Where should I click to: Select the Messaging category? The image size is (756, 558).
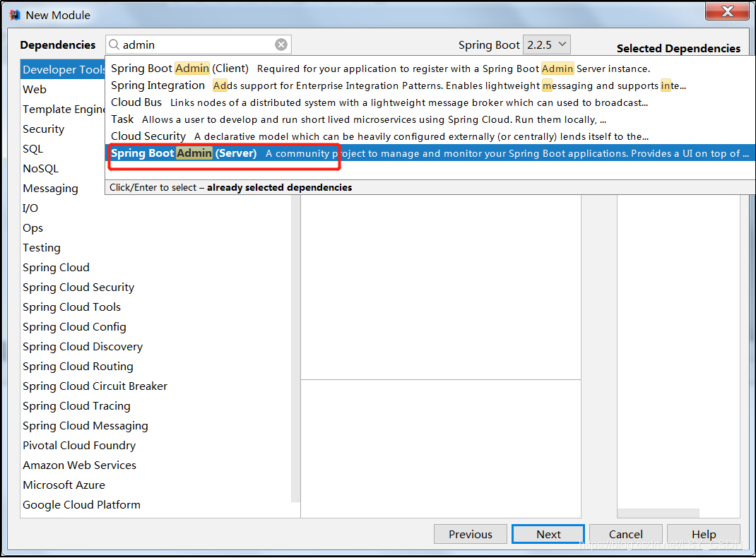[63, 188]
